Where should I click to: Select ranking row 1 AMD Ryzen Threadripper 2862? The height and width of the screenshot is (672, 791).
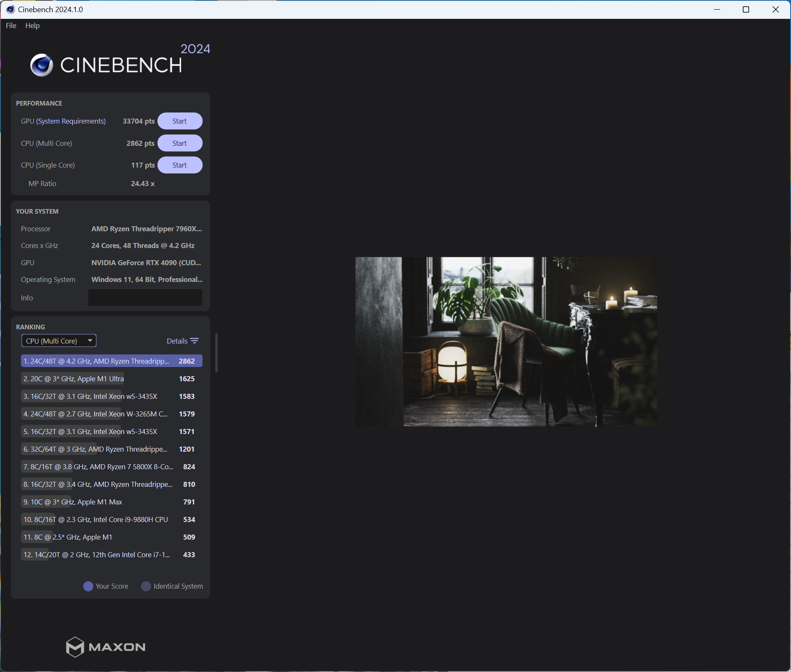pos(112,361)
